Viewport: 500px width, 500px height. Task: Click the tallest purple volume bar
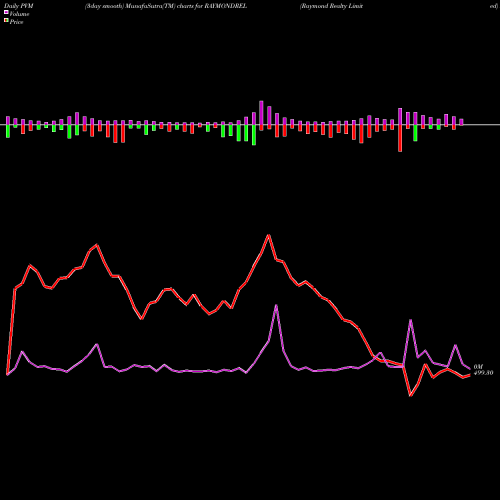(261, 113)
